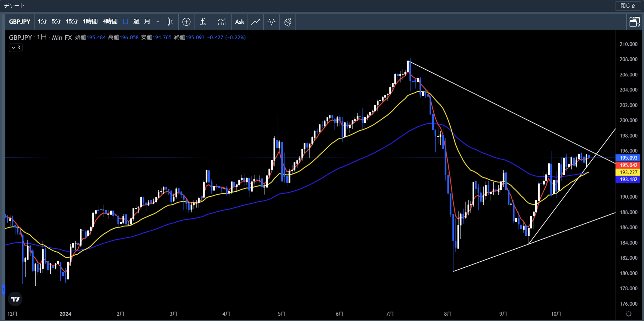Select the 4時間 timeframe
The width and height of the screenshot is (644, 321).
[110, 21]
